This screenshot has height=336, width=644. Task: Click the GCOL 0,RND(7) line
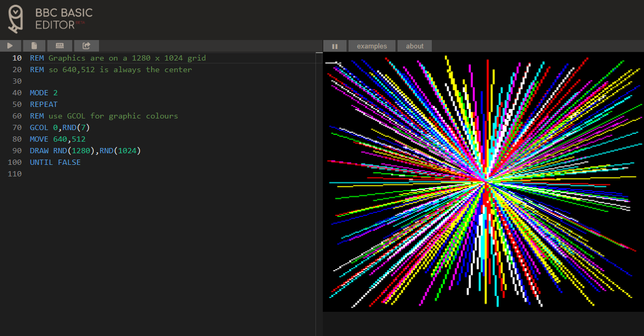[x=60, y=127]
